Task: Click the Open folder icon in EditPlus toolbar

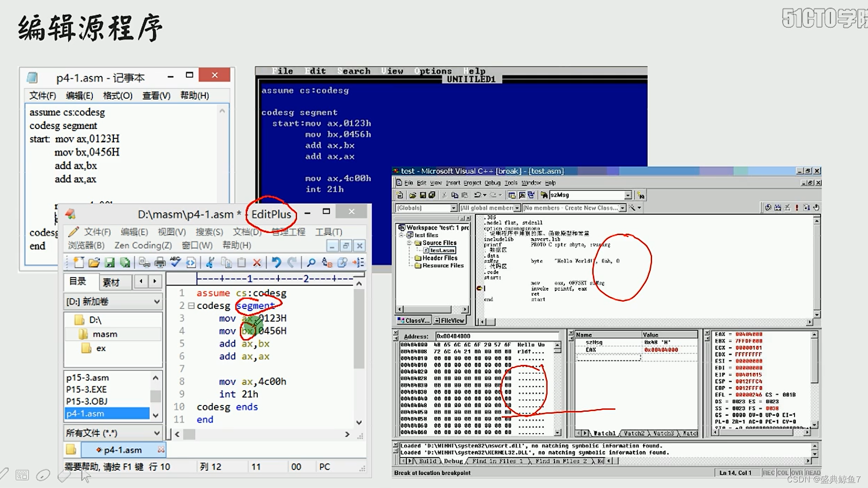Action: click(x=94, y=263)
